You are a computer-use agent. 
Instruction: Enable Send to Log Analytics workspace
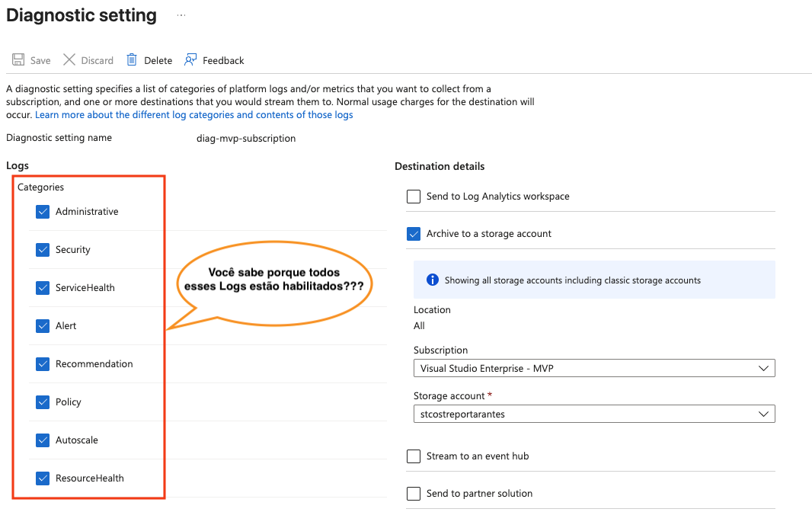coord(414,197)
